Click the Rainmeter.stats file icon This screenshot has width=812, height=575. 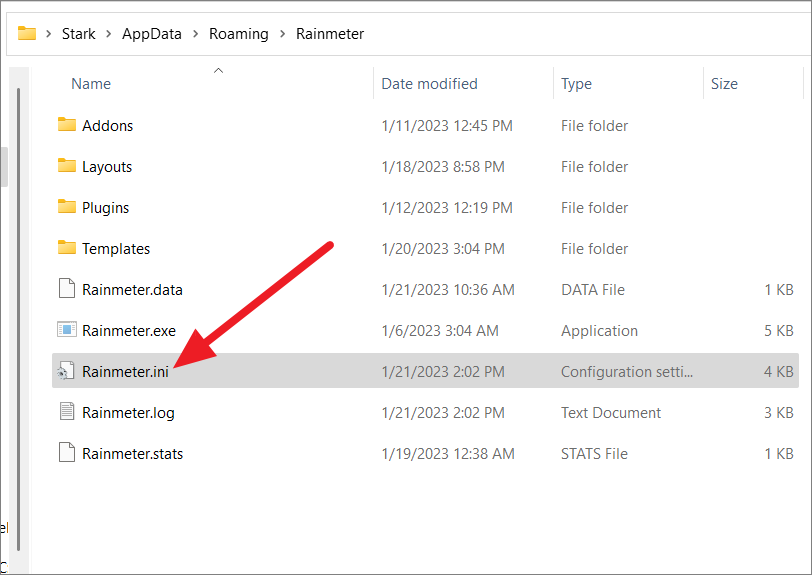66,453
